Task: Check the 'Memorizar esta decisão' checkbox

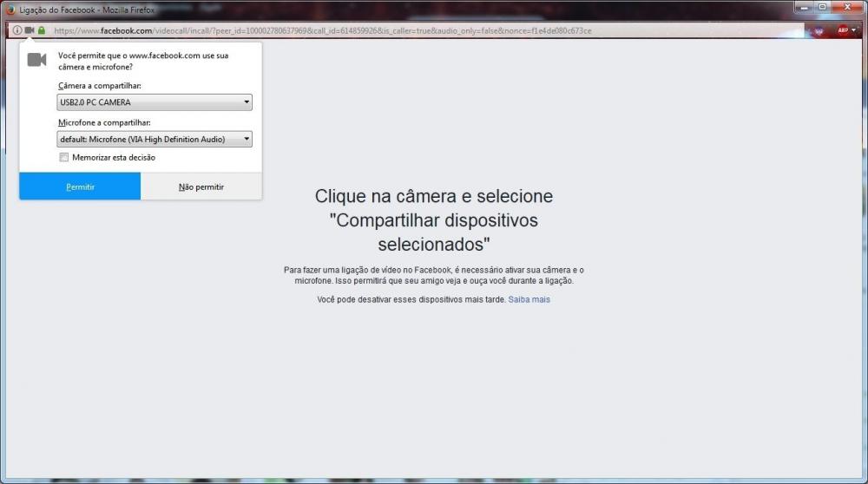Action: [64, 158]
